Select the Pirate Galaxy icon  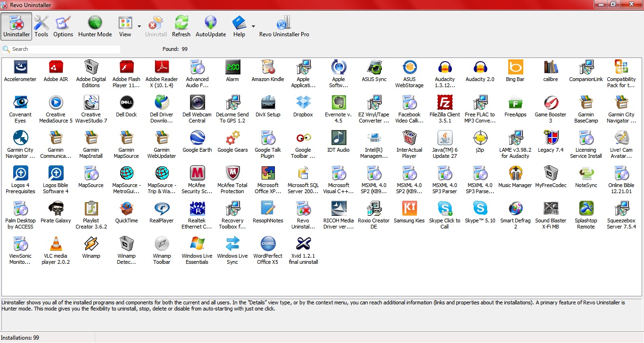coord(56,209)
